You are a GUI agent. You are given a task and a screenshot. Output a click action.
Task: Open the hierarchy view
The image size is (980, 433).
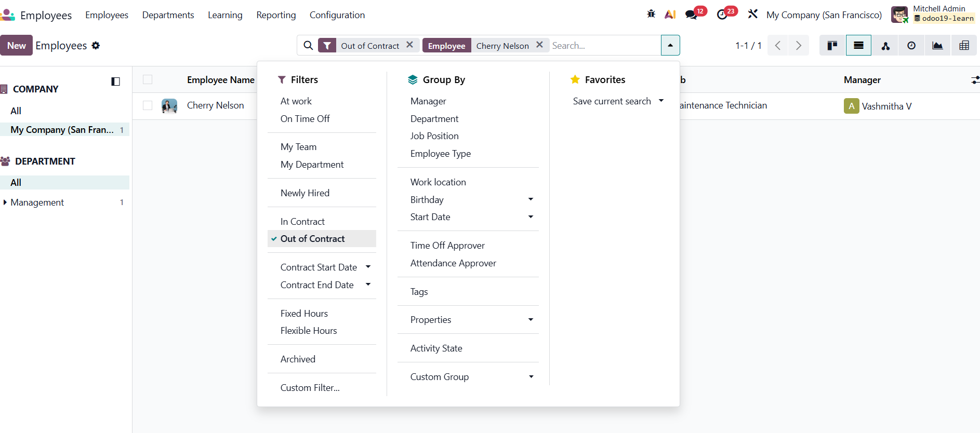(x=885, y=46)
